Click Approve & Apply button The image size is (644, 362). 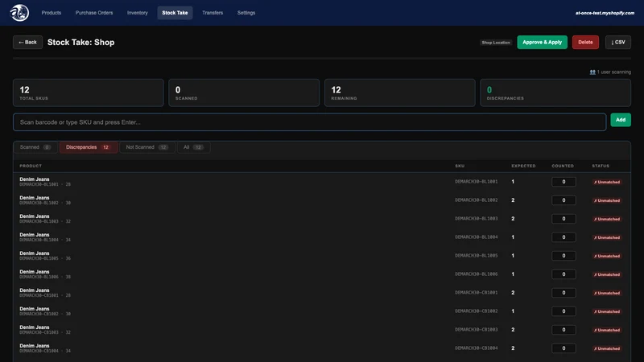coord(542,43)
